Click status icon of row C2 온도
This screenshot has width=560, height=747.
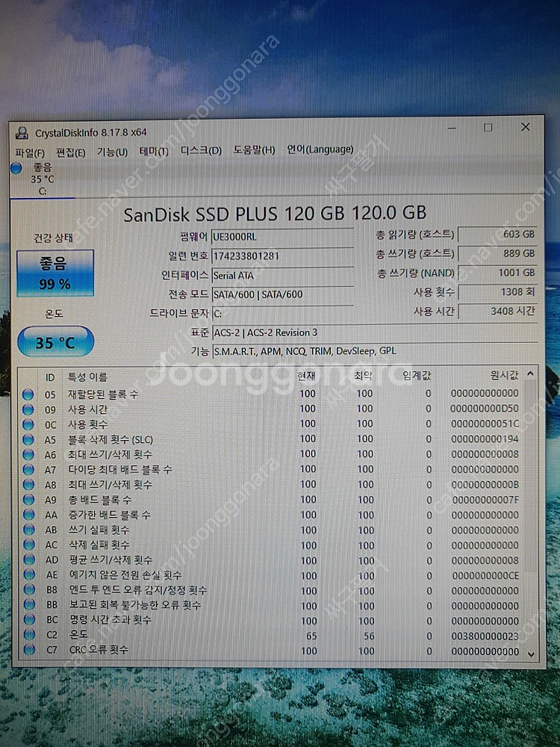click(x=30, y=634)
